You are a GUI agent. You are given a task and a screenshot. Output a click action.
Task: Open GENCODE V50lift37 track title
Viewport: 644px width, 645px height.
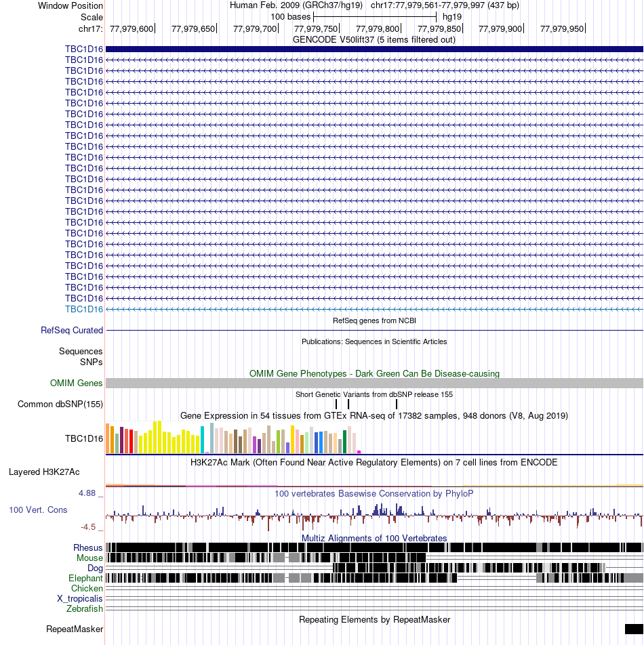coord(374,39)
